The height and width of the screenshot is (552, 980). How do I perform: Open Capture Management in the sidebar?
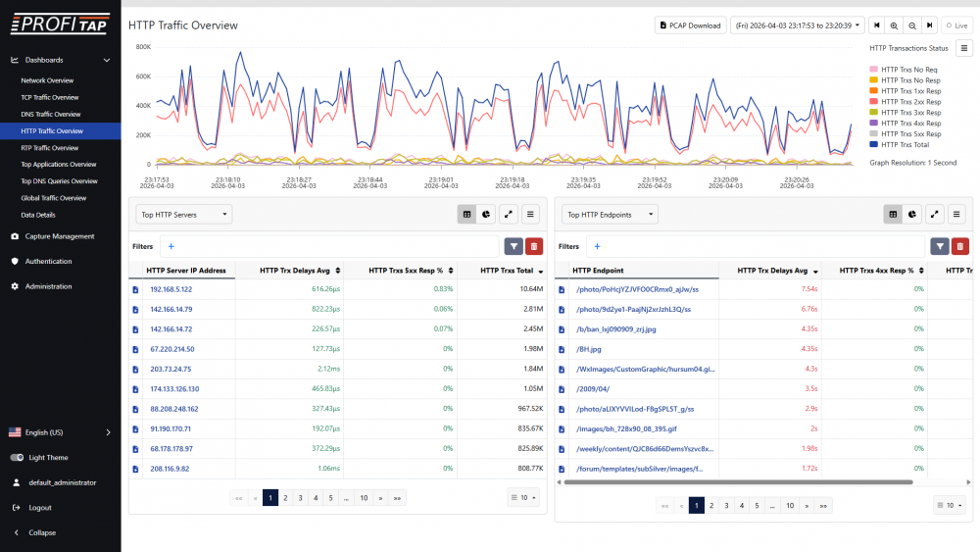59,236
